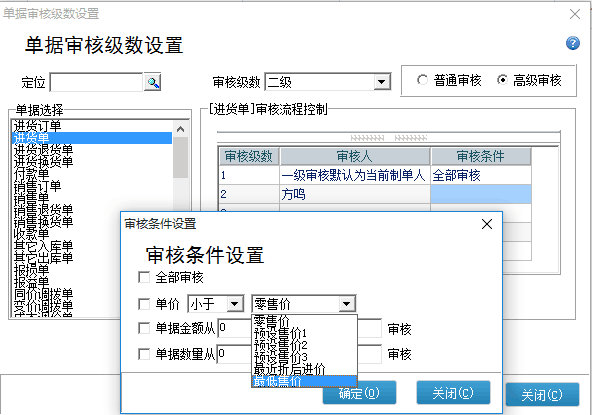Click the 确定(O) button
The image size is (592, 415).
click(359, 393)
